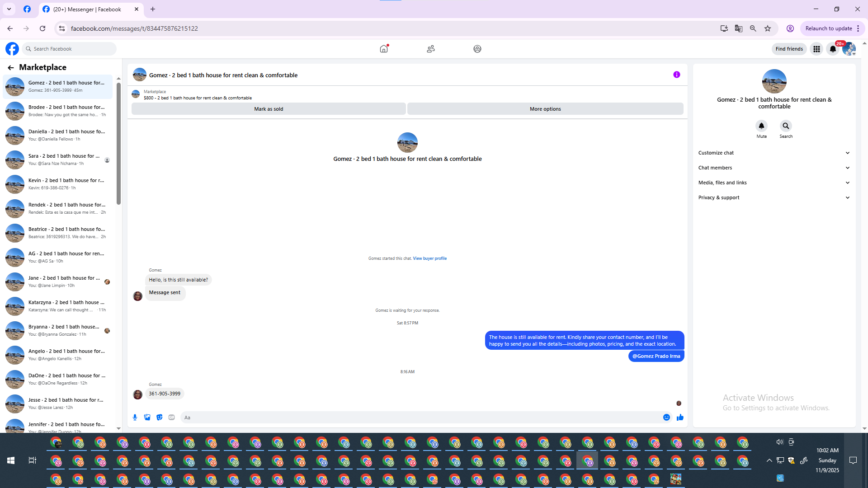Image resolution: width=868 pixels, height=488 pixels.
Task: Click the 361-905-3999 message bubble
Action: tap(165, 394)
